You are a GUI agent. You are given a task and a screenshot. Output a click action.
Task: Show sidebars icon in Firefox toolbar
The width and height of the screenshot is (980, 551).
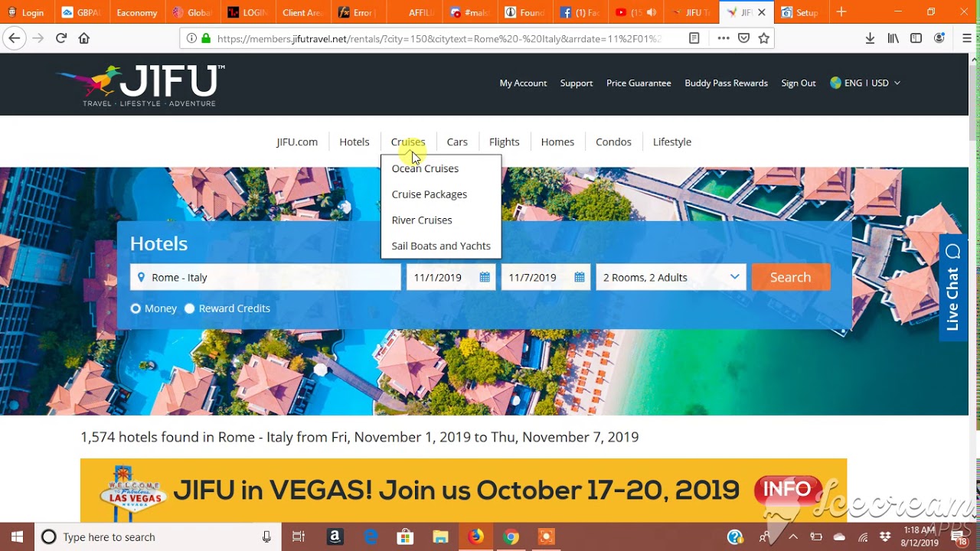[x=916, y=38]
